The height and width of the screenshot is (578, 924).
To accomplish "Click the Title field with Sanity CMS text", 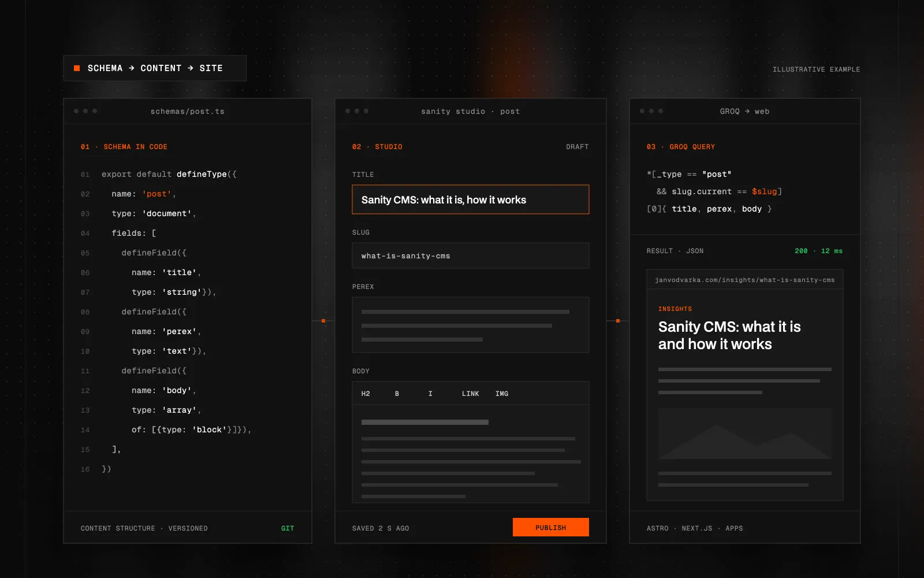I will [471, 199].
